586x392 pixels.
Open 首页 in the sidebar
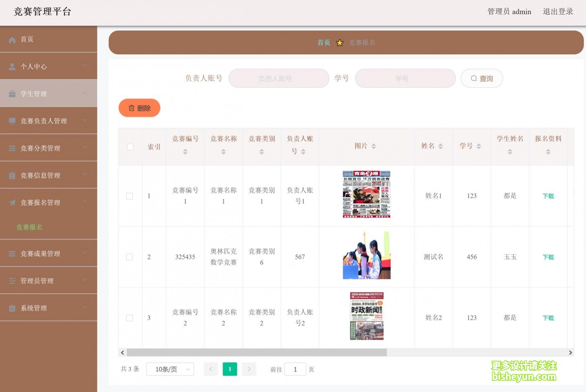pyautogui.click(x=49, y=39)
